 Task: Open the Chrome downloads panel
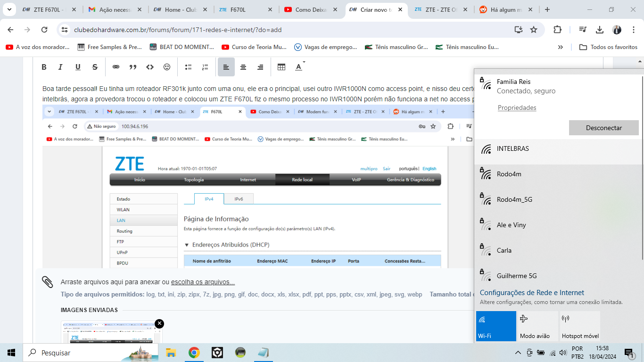pyautogui.click(x=600, y=30)
